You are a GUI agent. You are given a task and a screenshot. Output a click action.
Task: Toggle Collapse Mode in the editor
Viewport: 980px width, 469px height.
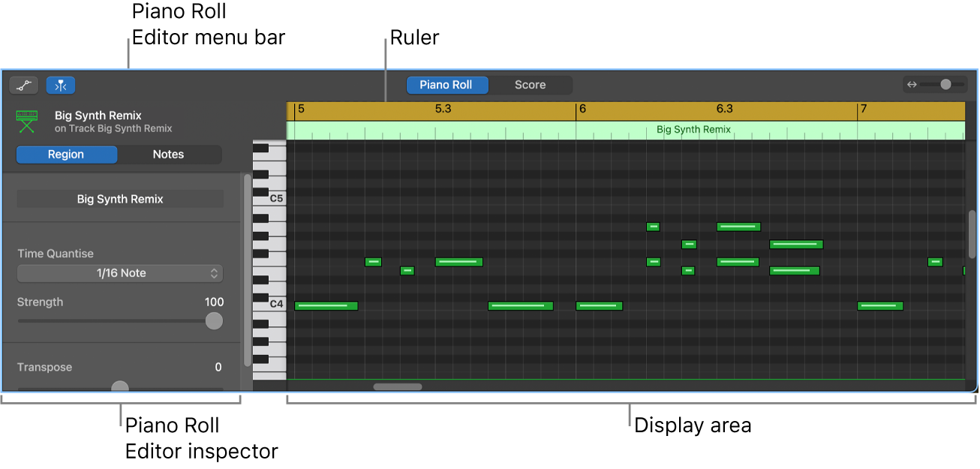coord(61,85)
